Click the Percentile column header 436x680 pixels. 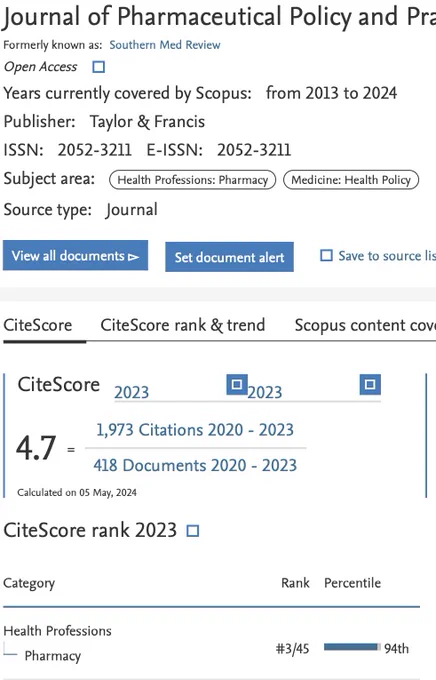point(353,583)
